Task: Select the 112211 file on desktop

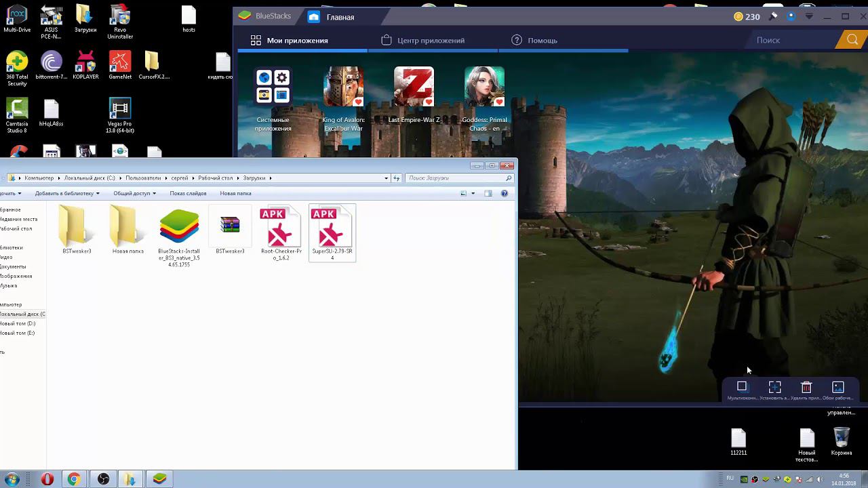Action: point(738,442)
